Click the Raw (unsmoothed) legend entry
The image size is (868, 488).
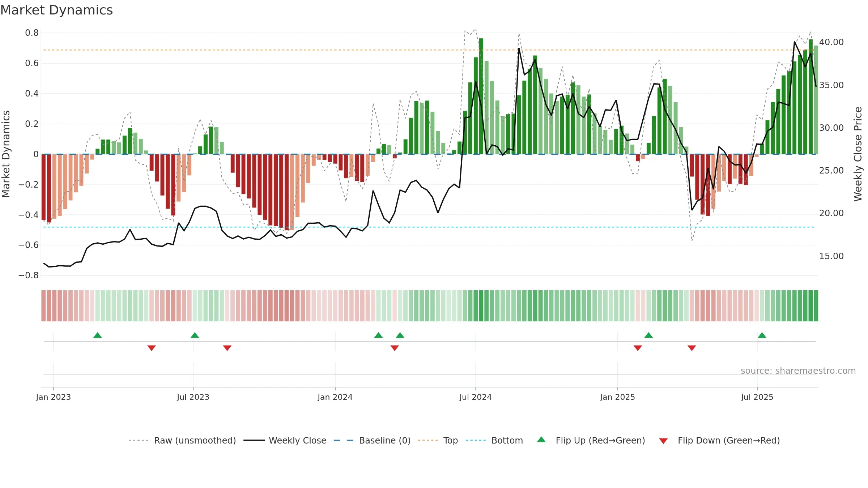coord(182,440)
